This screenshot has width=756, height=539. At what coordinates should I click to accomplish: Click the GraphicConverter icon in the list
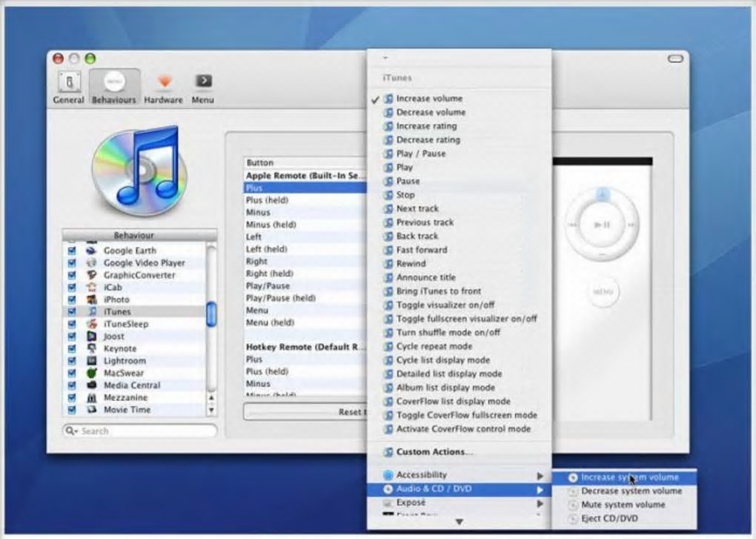click(91, 275)
